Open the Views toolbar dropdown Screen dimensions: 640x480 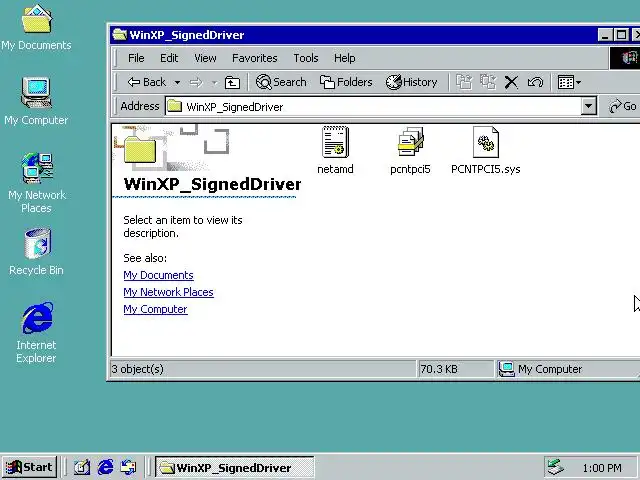pyautogui.click(x=569, y=82)
